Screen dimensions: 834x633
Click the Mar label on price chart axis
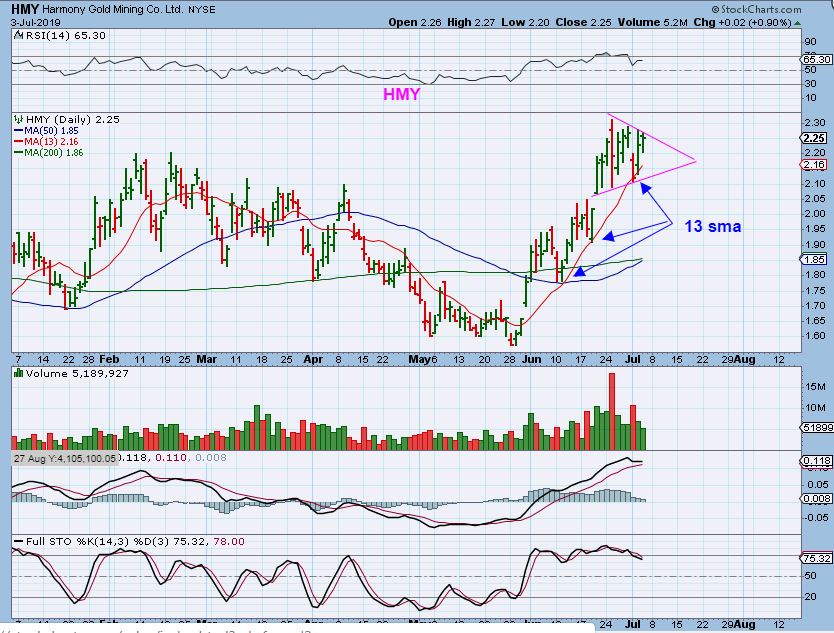(206, 360)
